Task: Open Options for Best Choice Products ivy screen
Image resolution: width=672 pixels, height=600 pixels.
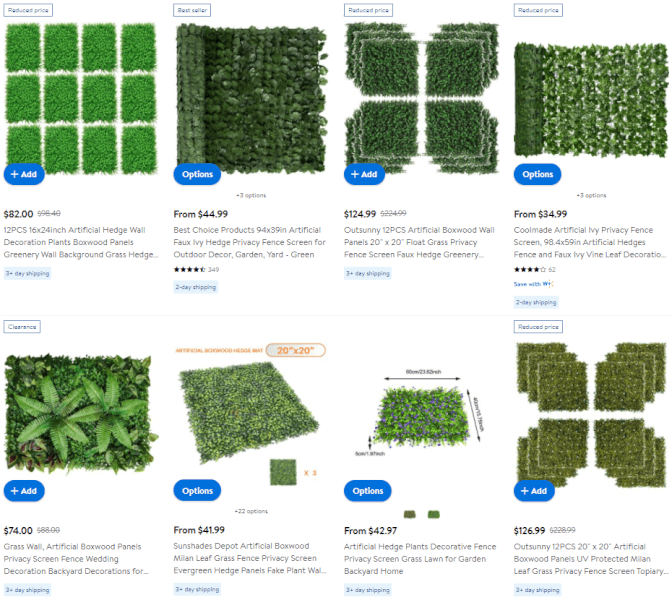Action: click(197, 174)
